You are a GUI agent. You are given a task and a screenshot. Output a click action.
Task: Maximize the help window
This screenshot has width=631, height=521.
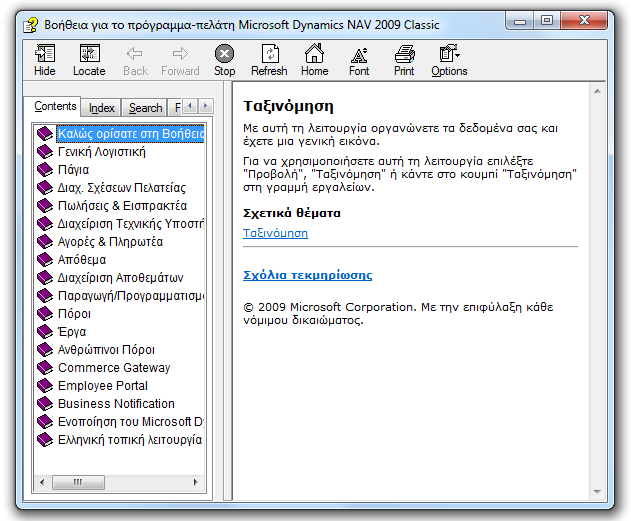546,21
